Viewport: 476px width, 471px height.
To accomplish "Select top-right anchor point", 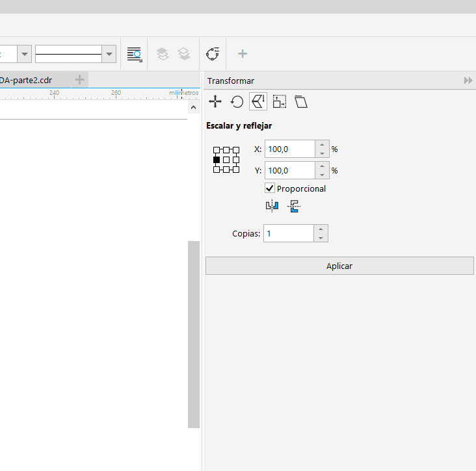I will pos(236,150).
